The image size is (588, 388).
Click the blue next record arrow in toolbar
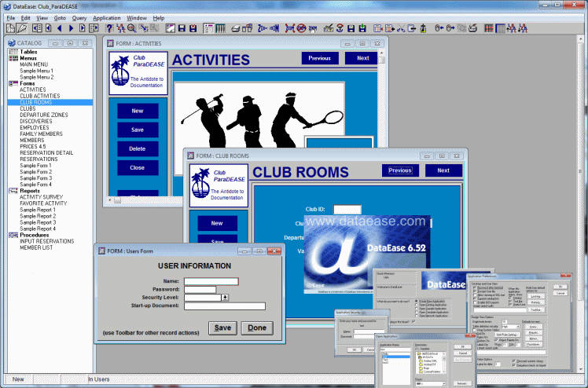[x=71, y=28]
